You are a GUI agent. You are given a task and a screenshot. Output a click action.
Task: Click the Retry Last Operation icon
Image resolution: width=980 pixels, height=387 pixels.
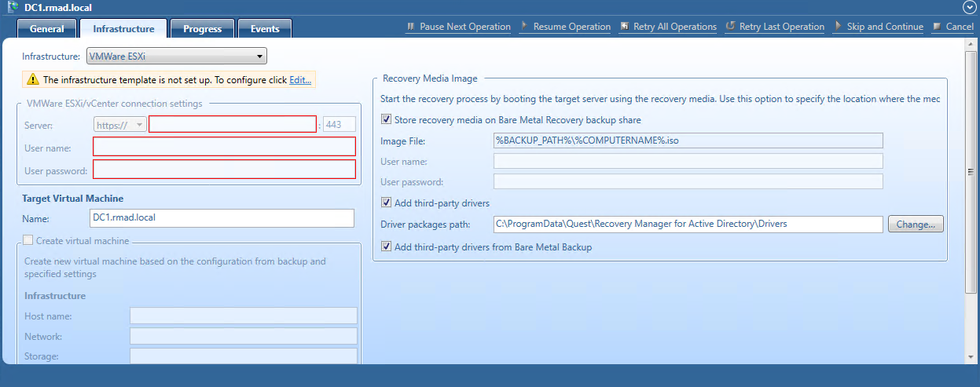(x=730, y=27)
